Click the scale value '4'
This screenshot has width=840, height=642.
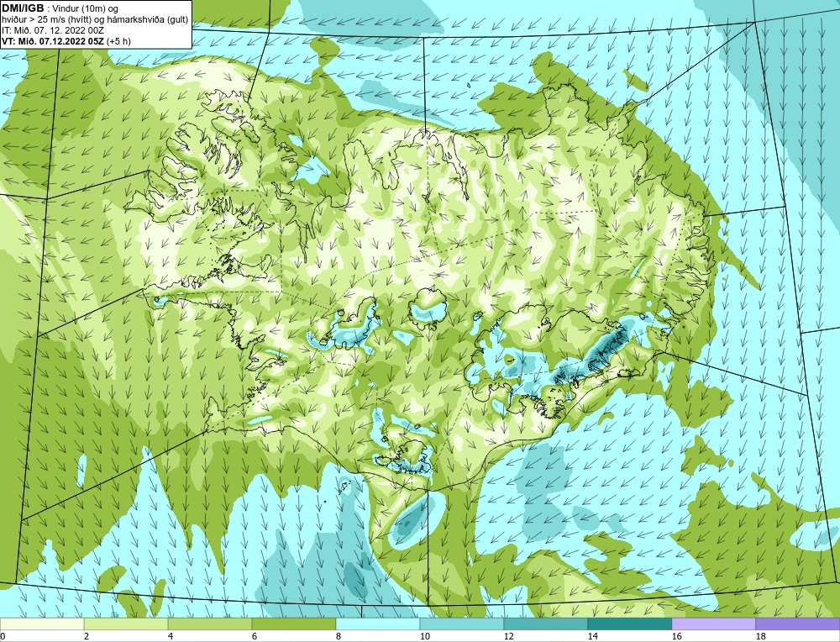(x=171, y=636)
